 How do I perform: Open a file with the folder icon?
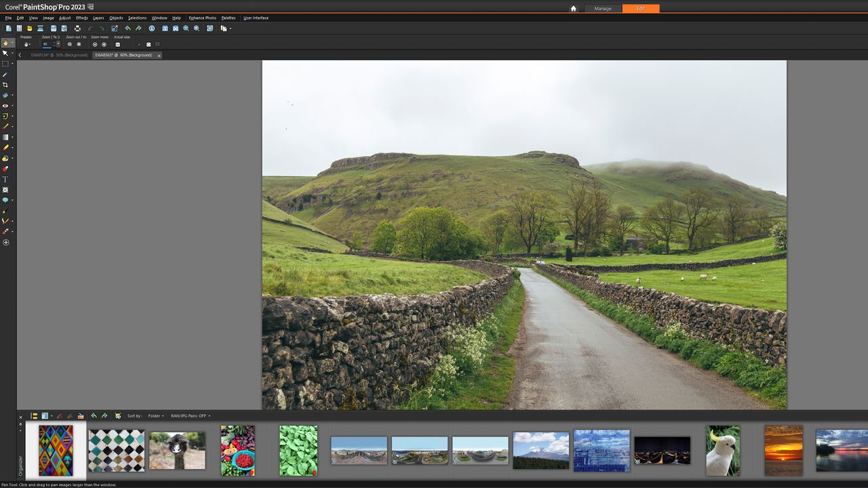tap(30, 28)
